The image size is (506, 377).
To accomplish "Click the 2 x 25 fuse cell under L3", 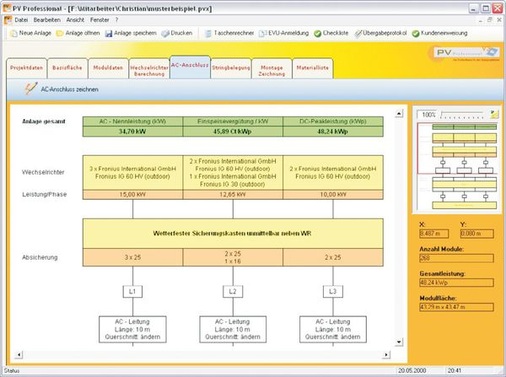I will pyautogui.click(x=333, y=257).
